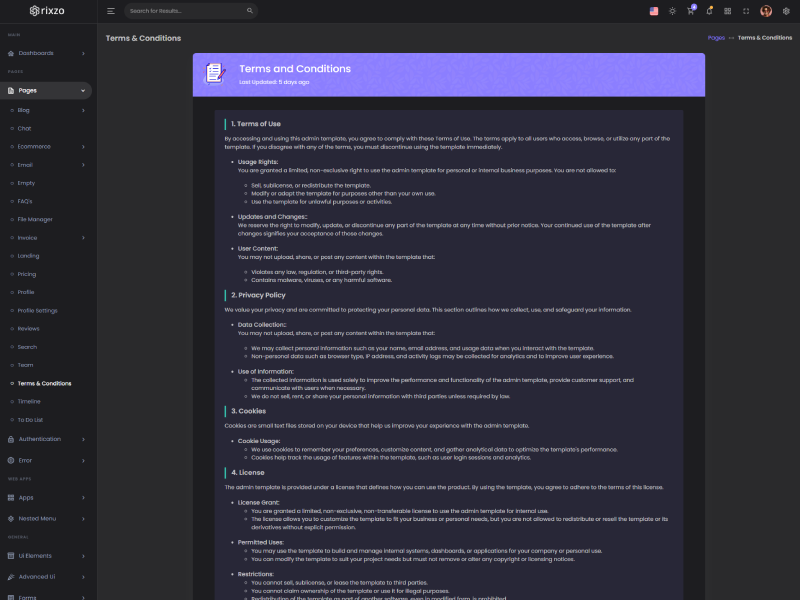
Task: Click the Pages breadcrumb link
Action: click(716, 38)
